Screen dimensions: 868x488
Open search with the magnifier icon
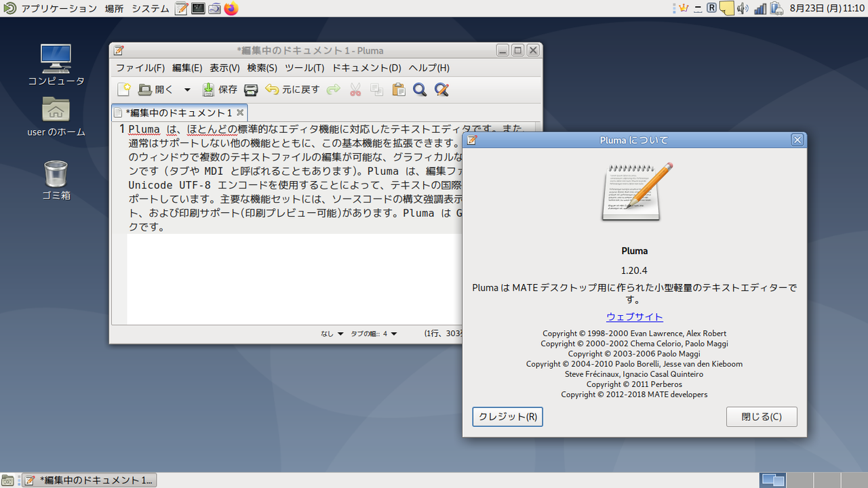pyautogui.click(x=420, y=89)
